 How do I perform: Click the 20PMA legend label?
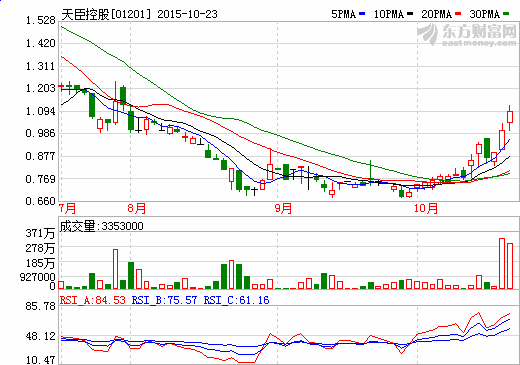tap(437, 14)
